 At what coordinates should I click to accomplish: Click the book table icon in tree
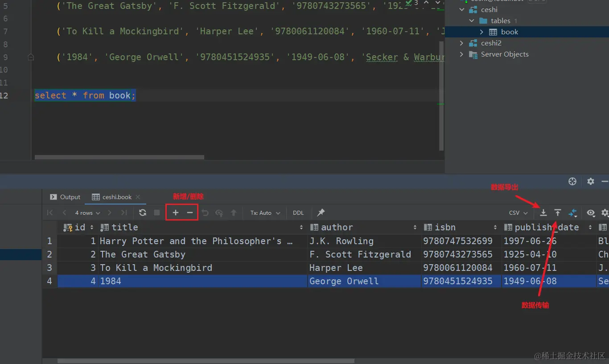tap(493, 32)
